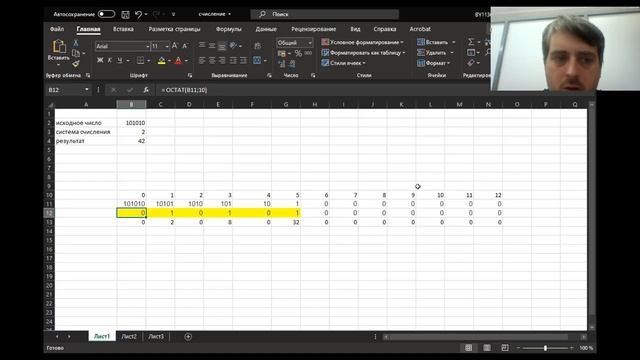Click Decrease Font Size icon
Image resolution: width=640 pixels, height=360 pixels.
(x=185, y=46)
